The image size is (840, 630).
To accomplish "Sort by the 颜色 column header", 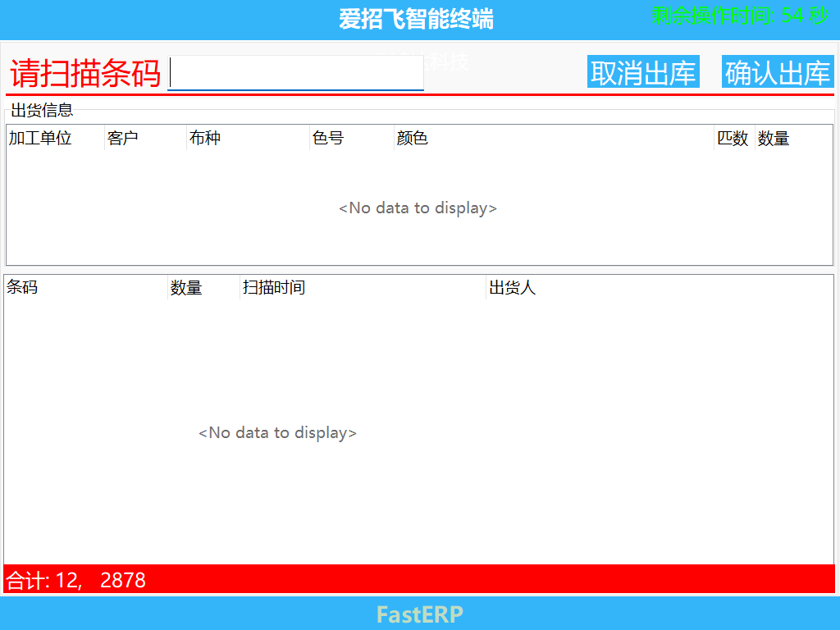I will 413,138.
